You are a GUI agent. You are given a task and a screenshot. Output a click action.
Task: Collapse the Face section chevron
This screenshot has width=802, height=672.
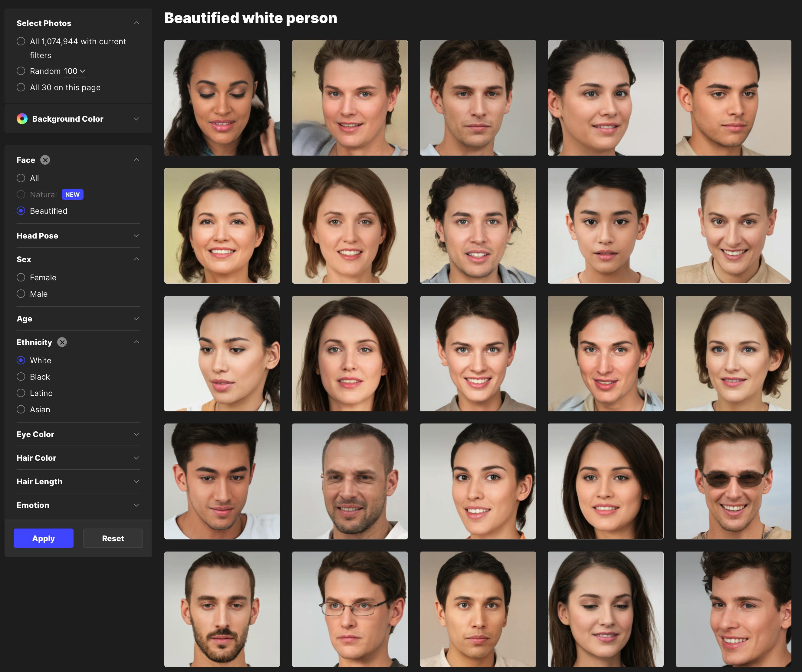point(136,160)
